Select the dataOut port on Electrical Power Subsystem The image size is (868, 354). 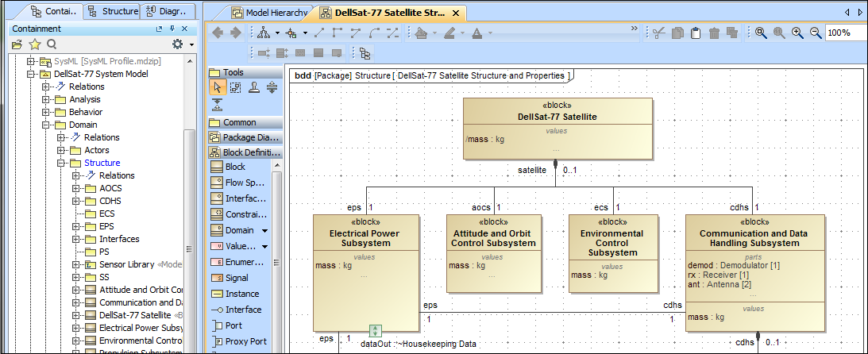coord(376,331)
